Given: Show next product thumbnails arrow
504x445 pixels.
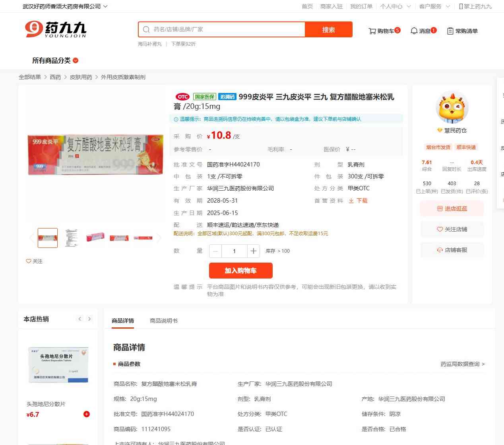Looking at the screenshot, I should pyautogui.click(x=159, y=238).
